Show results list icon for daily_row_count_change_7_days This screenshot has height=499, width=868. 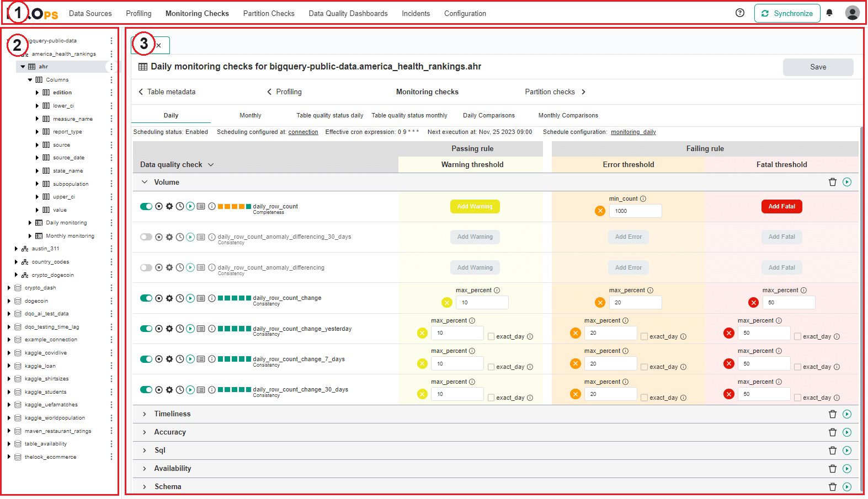point(201,360)
